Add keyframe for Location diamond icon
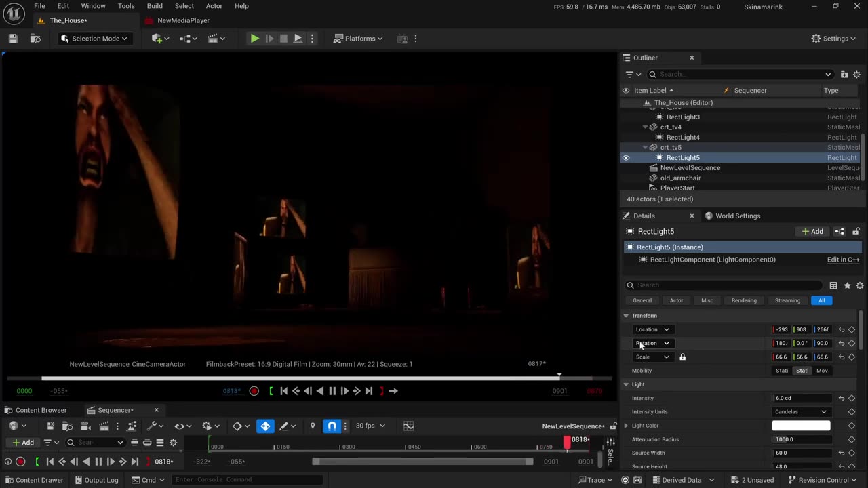Image resolution: width=868 pixels, height=488 pixels. click(x=852, y=329)
